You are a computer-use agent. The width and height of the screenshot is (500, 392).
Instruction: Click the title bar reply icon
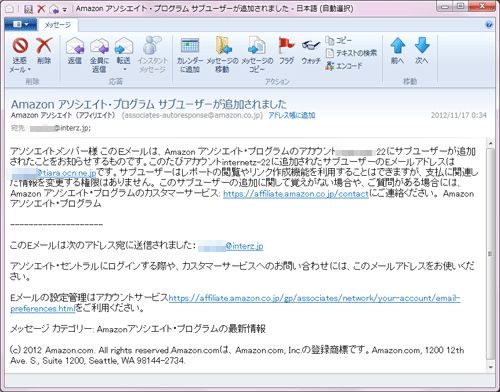pos(53,9)
